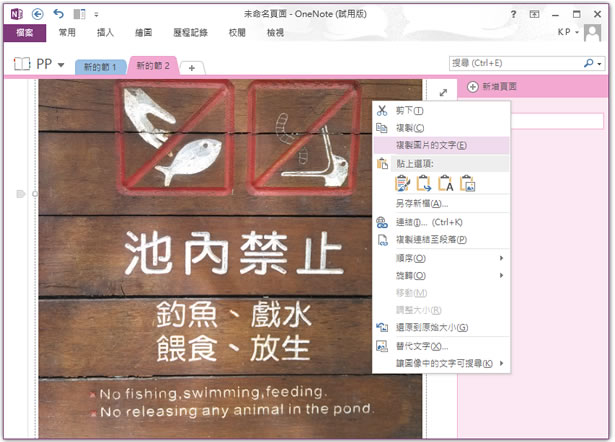615x442 pixels.
Task: Add a new section with the plus tab
Action: pos(192,66)
